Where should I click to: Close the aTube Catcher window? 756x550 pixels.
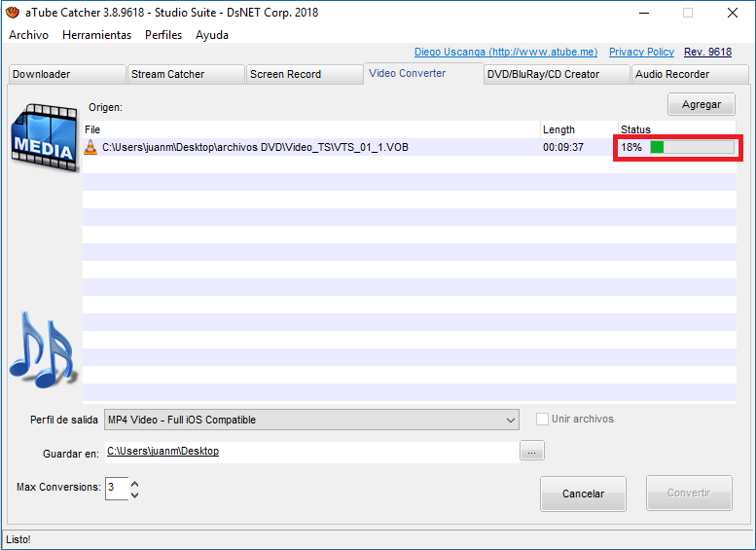point(733,13)
